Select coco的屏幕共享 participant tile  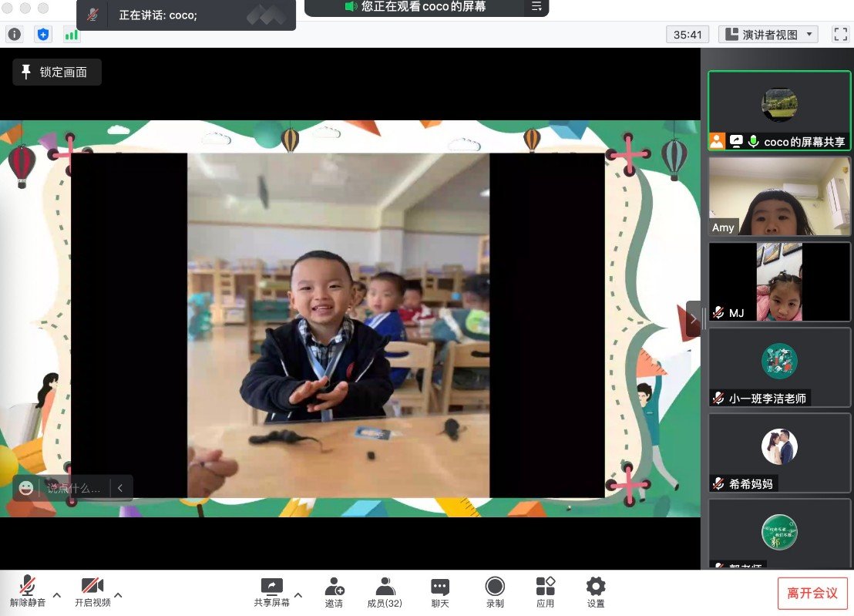(779, 110)
